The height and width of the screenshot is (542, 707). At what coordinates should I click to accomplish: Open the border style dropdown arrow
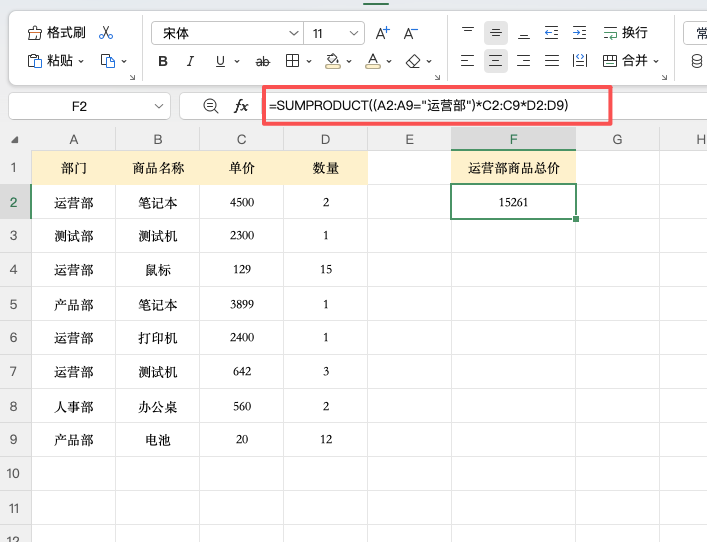(x=309, y=61)
